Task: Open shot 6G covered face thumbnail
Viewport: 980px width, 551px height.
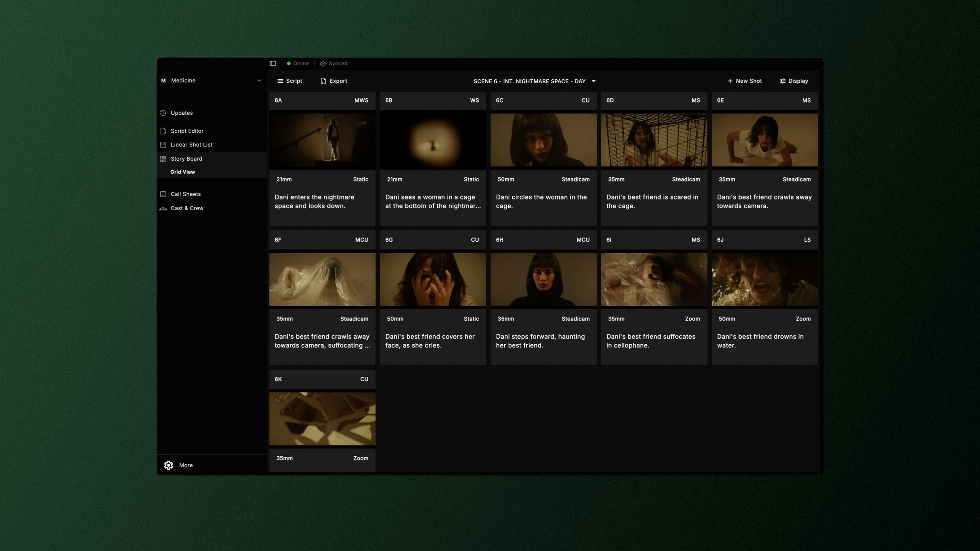Action: pyautogui.click(x=433, y=280)
